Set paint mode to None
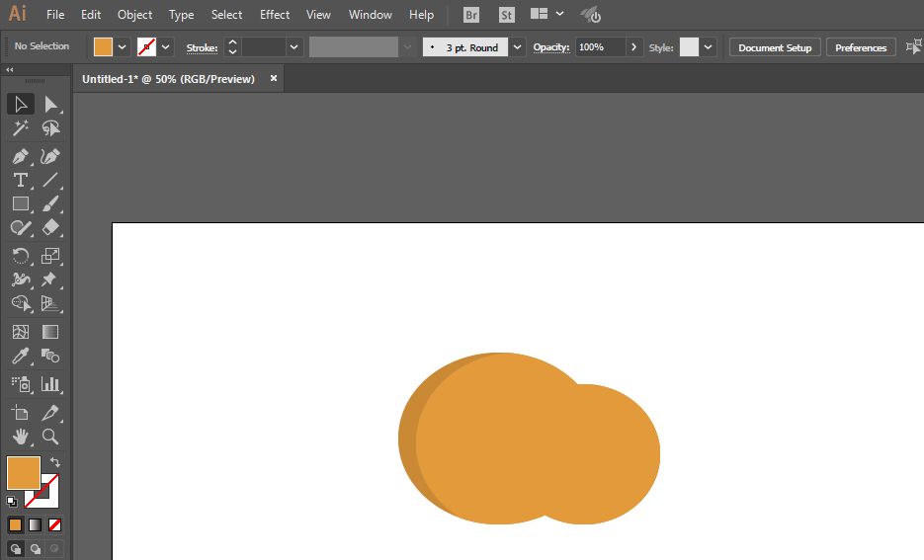Viewport: 924px width, 560px height. [x=55, y=524]
